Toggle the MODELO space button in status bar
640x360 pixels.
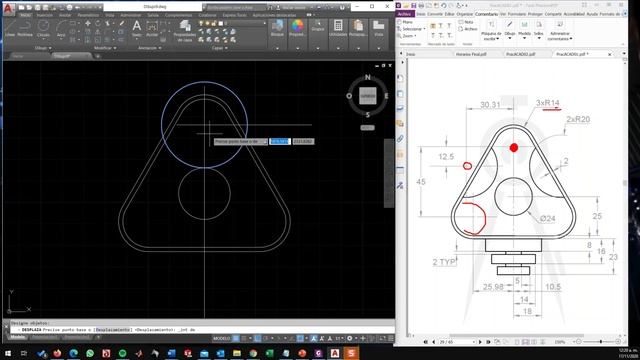click(222, 338)
